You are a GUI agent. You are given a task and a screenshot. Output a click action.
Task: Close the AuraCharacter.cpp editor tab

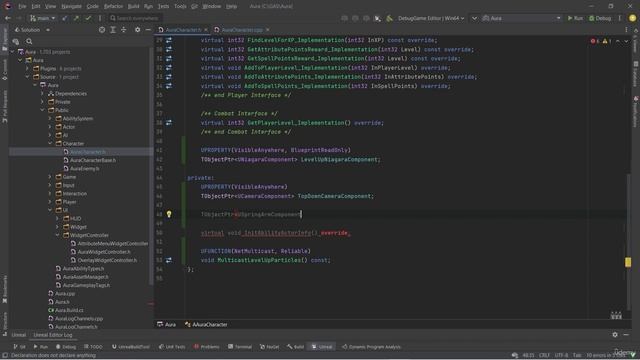[267, 30]
